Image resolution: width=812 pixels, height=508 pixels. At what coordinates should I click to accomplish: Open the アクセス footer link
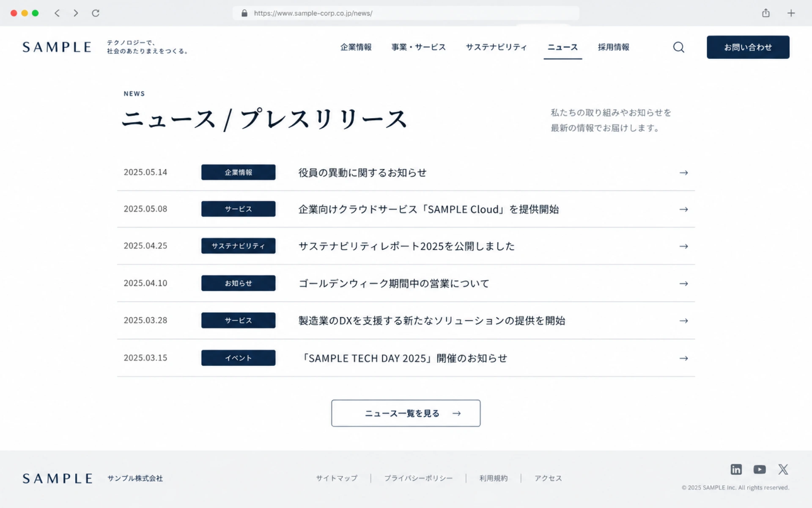548,478
